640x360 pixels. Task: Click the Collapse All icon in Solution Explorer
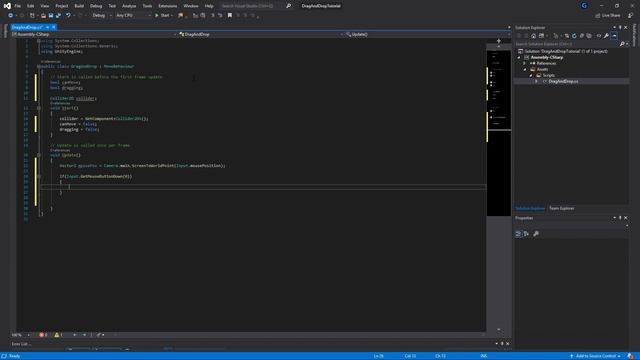582,36
